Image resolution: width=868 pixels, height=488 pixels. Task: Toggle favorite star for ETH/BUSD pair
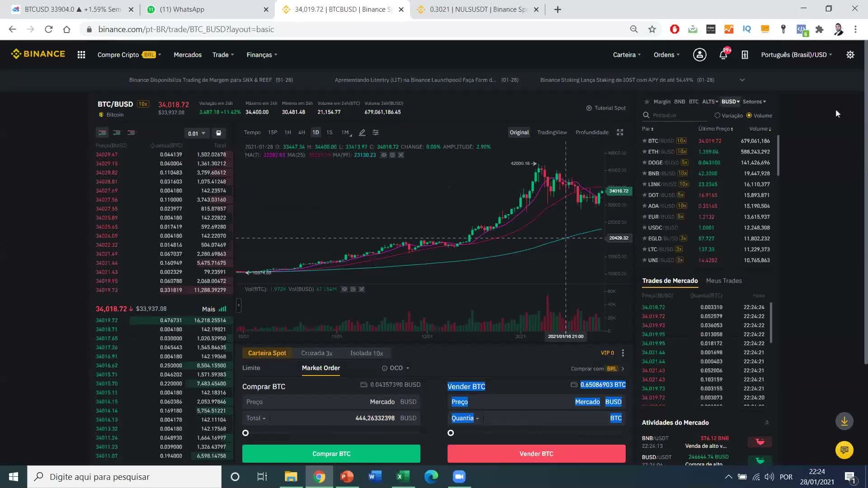coord(644,152)
